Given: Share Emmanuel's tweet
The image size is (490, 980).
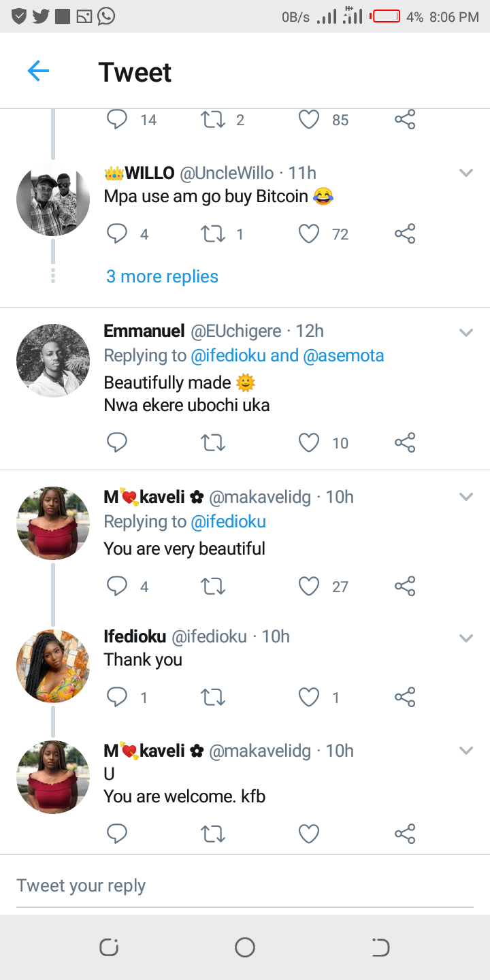Looking at the screenshot, I should point(405,443).
